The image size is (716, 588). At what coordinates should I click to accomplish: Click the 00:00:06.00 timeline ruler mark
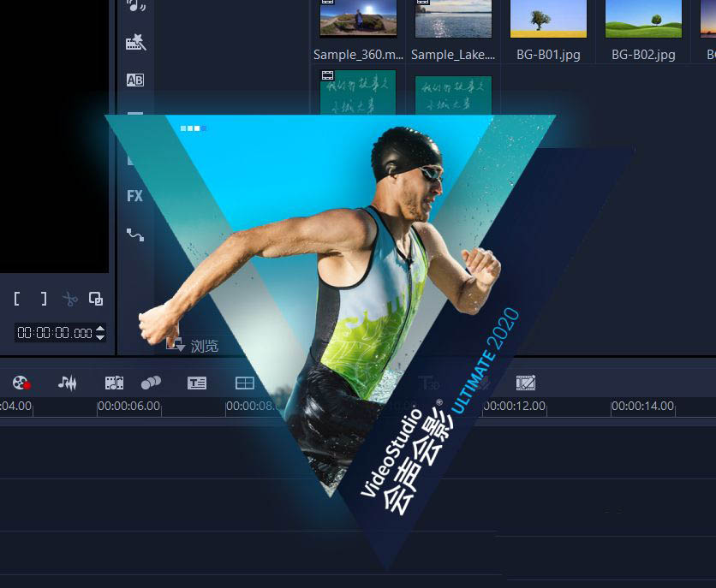[x=128, y=406]
